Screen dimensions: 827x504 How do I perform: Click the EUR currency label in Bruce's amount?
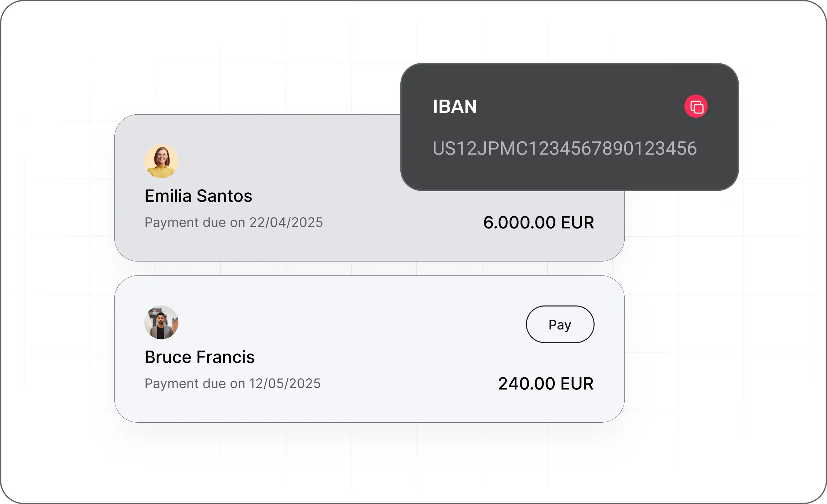tap(577, 384)
